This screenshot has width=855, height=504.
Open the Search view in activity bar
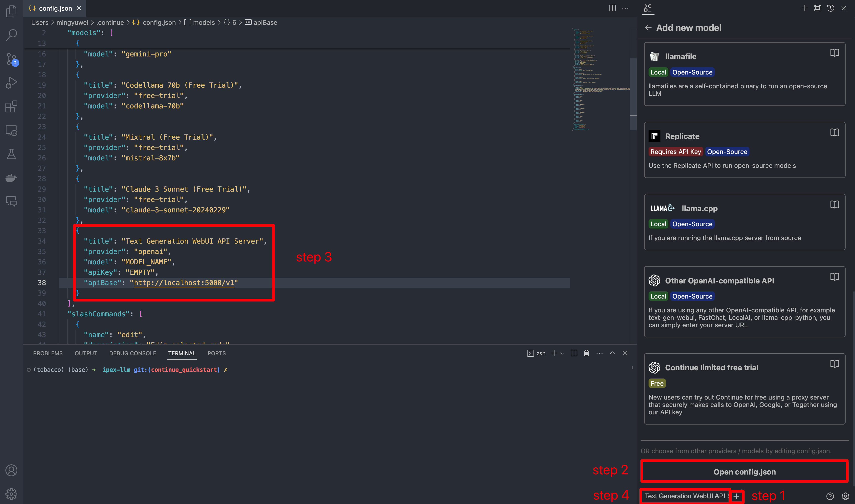(11, 35)
